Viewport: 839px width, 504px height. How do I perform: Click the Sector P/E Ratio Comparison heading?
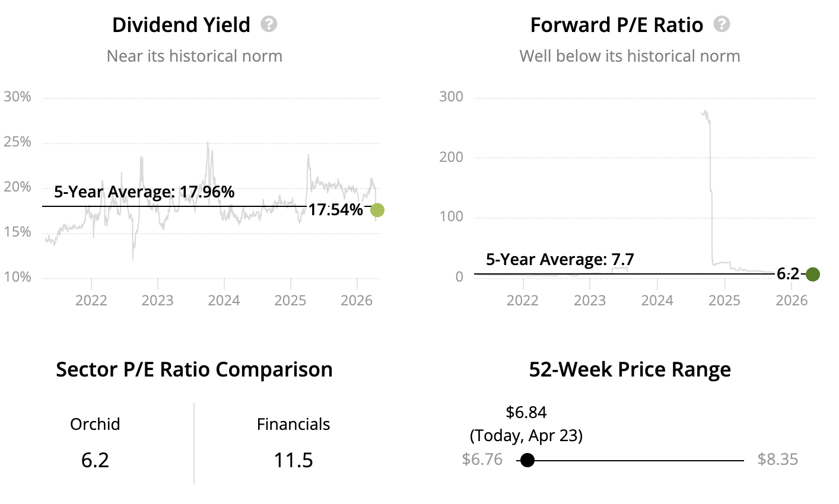coord(194,369)
